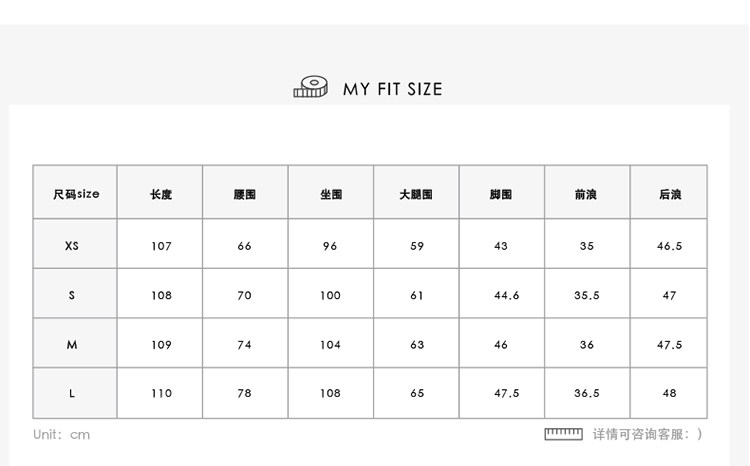Select the 44.6 cell in the S row
This screenshot has width=750, height=466.
click(507, 295)
